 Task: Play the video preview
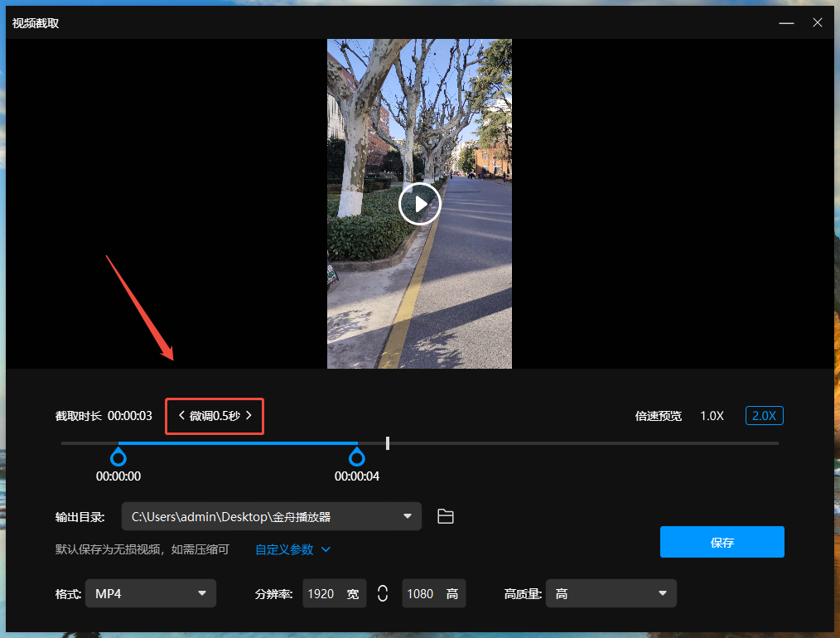click(x=419, y=204)
